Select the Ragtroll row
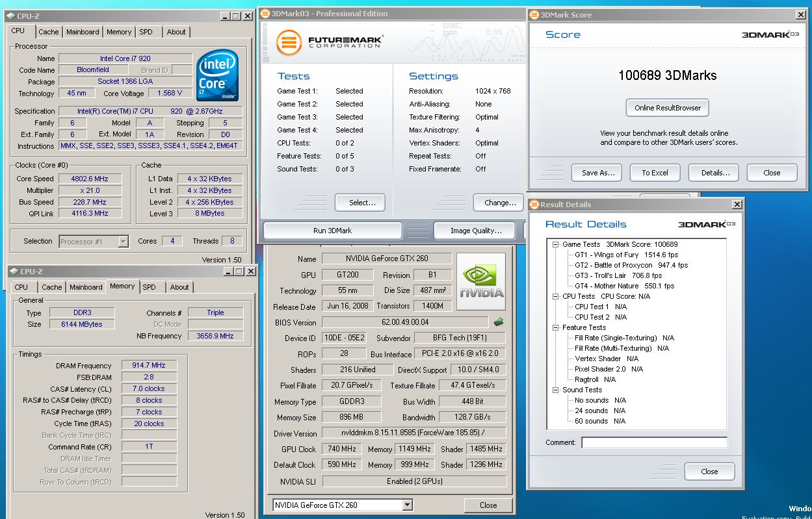 [595, 379]
